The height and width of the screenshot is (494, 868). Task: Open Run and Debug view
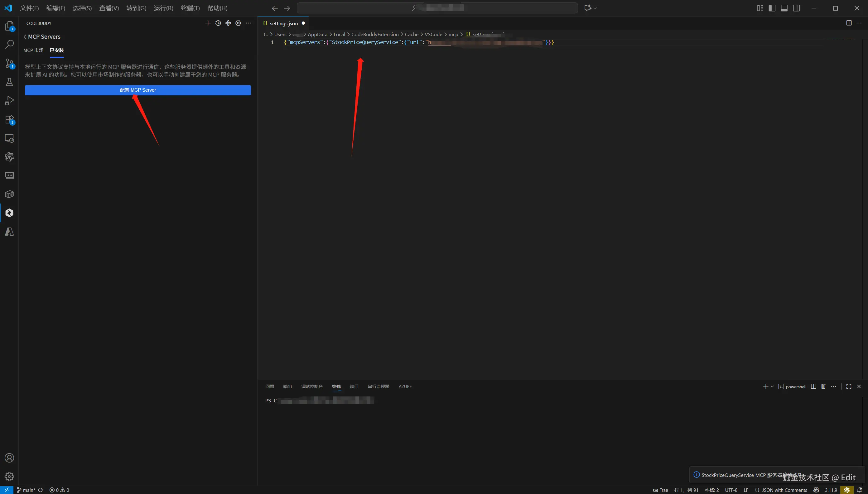coord(9,101)
